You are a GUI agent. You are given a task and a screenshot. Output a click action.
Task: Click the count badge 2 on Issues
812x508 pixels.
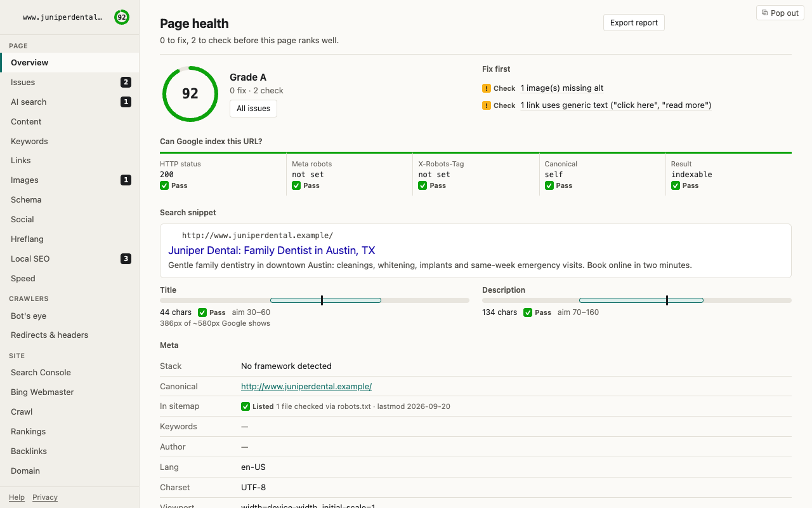(126, 82)
